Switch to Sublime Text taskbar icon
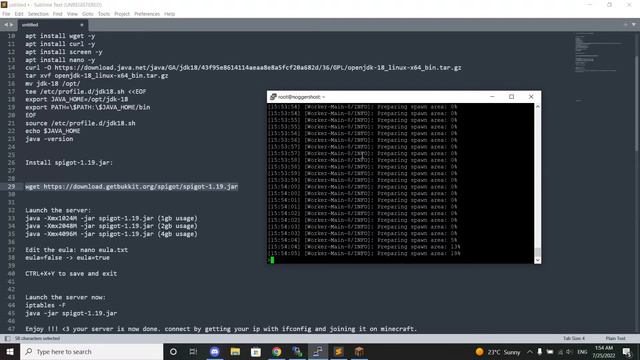 [339, 351]
